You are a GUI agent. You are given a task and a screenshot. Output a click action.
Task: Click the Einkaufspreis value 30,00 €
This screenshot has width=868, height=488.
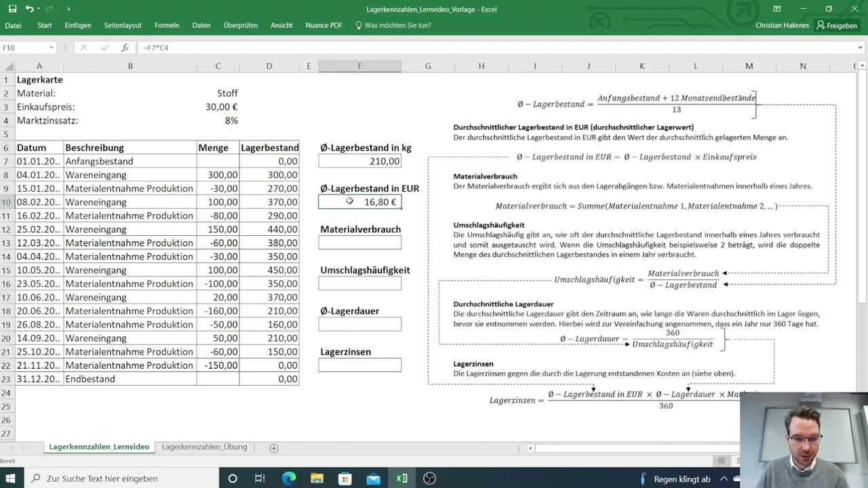tap(218, 107)
